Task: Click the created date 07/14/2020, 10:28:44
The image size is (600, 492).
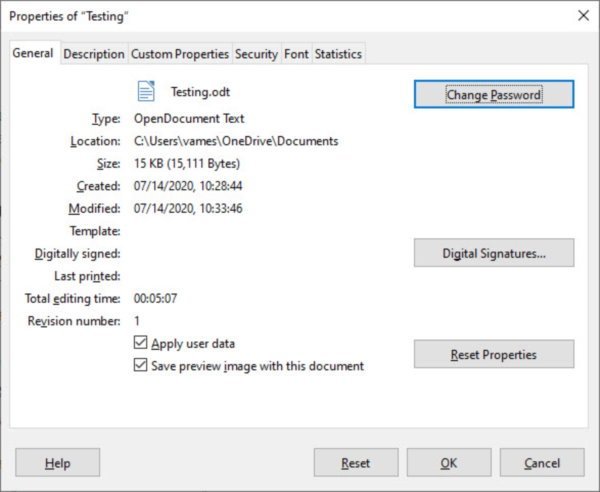Action: (x=188, y=186)
